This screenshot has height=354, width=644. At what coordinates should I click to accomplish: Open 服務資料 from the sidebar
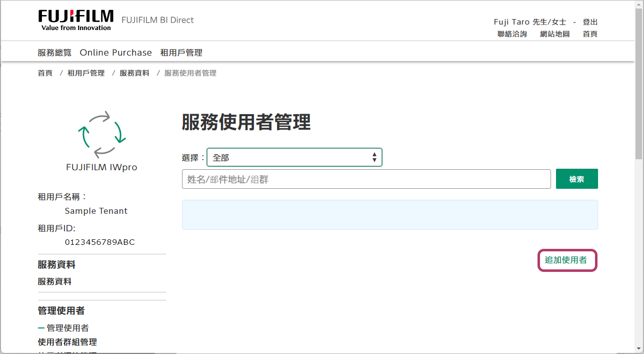[x=54, y=281]
